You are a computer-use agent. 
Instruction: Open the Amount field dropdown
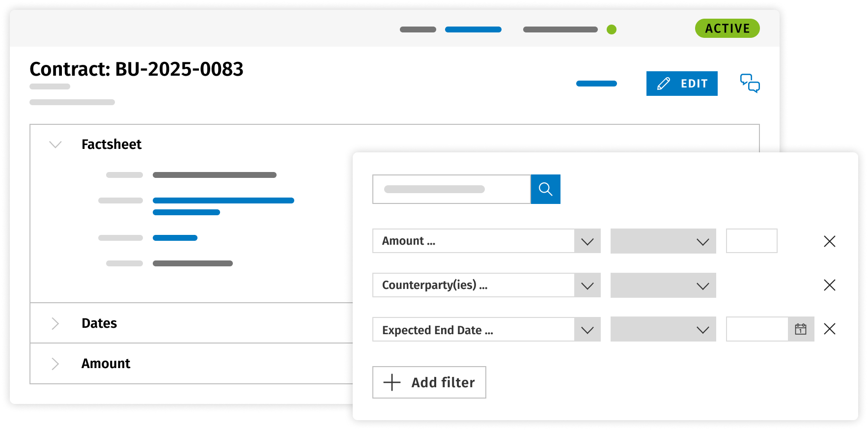point(587,241)
